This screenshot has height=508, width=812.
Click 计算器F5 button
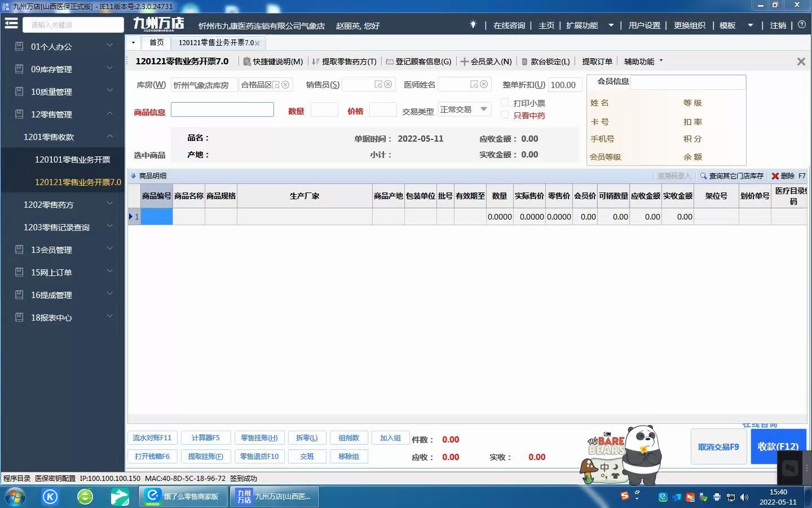pyautogui.click(x=206, y=438)
